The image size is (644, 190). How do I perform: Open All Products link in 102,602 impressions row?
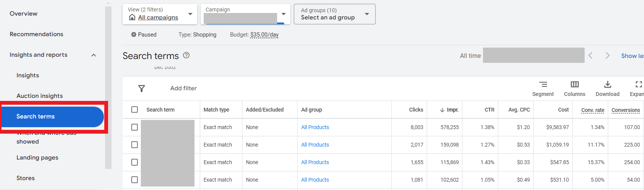pyautogui.click(x=315, y=180)
